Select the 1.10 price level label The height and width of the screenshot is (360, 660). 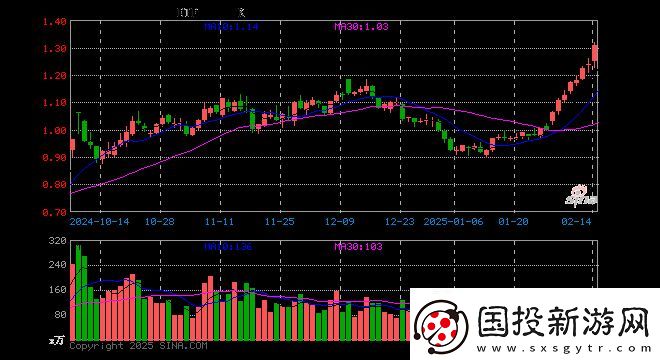point(54,103)
